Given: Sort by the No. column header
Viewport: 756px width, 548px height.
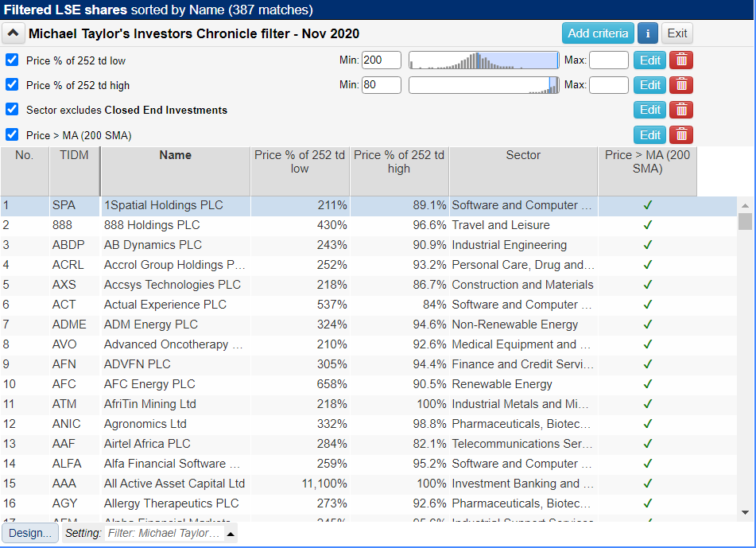Looking at the screenshot, I should [x=25, y=171].
